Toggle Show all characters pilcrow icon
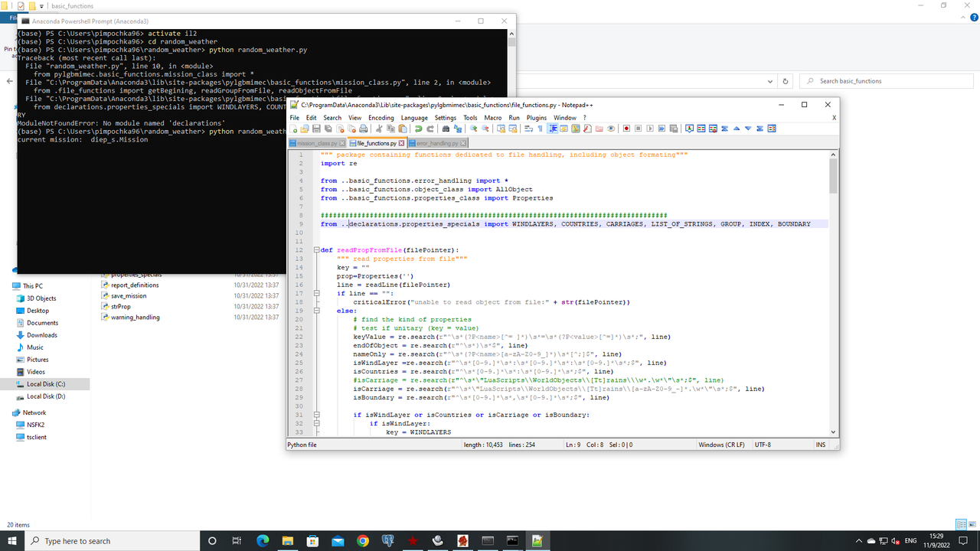 tap(541, 129)
